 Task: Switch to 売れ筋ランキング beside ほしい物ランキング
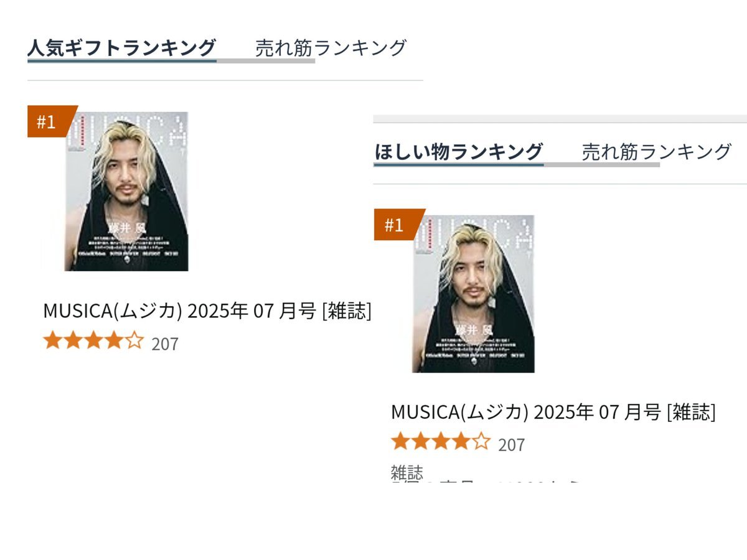coord(657,151)
